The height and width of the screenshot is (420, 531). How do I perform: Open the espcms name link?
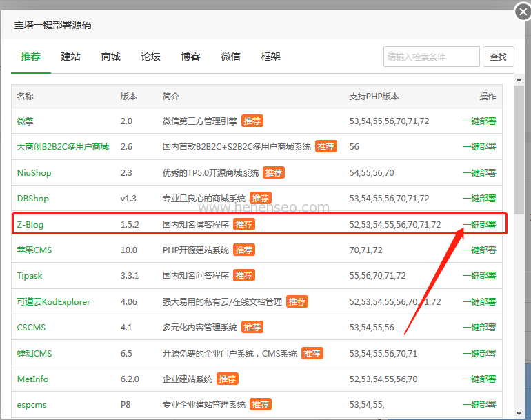32,404
